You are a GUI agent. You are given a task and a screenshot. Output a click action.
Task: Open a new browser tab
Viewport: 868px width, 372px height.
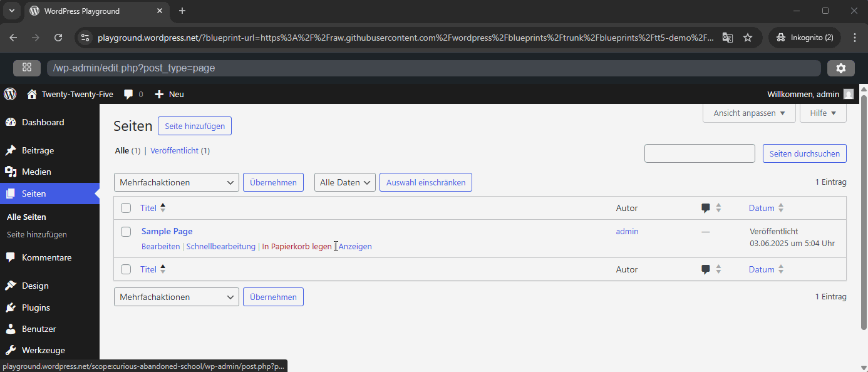tap(182, 11)
